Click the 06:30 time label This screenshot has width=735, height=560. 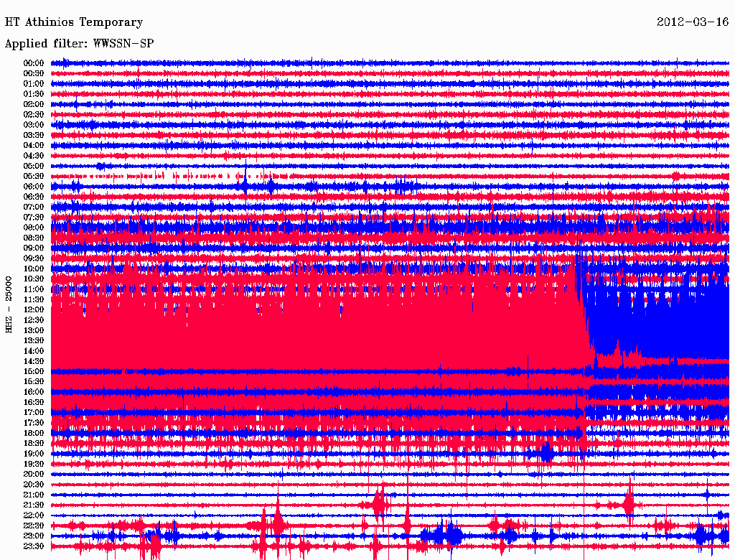pyautogui.click(x=34, y=197)
